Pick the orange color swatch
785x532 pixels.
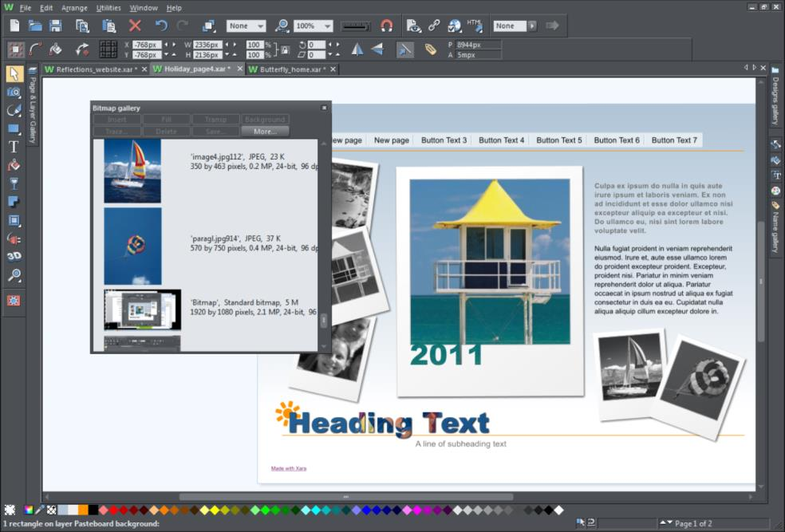pyautogui.click(x=83, y=510)
